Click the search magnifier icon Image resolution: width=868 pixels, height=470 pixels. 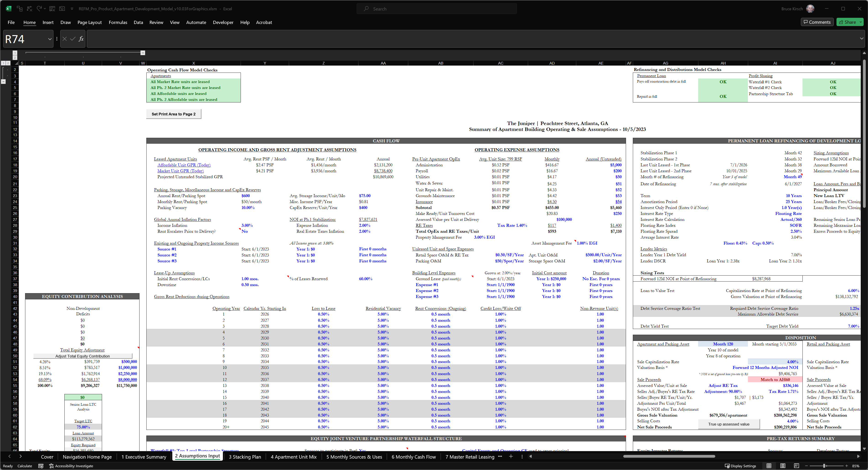click(x=366, y=9)
